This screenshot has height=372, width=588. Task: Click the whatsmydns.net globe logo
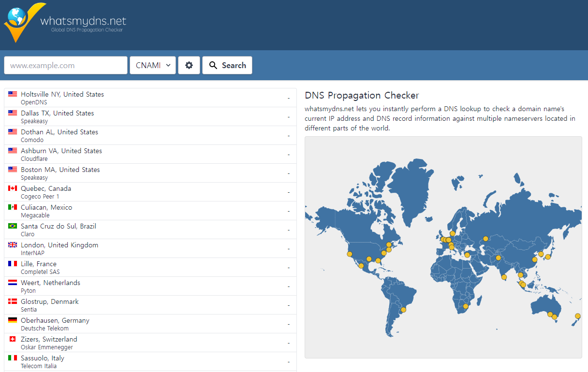tap(25, 23)
